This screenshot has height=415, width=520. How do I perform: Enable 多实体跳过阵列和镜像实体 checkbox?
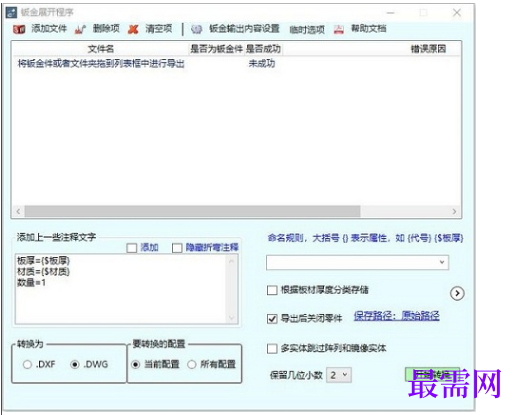(x=272, y=349)
